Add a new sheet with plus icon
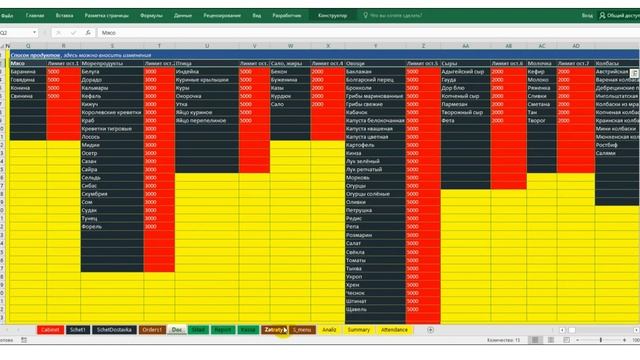 pyautogui.click(x=430, y=330)
